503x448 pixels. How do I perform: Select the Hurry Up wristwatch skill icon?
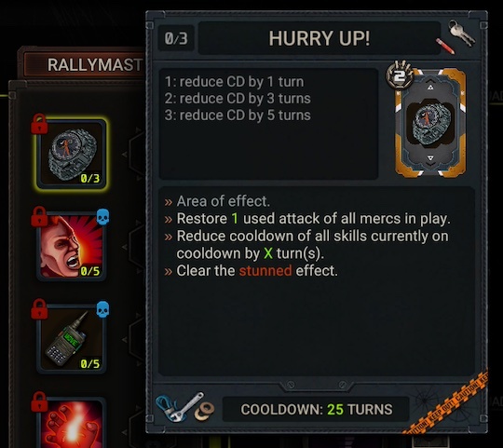(71, 155)
